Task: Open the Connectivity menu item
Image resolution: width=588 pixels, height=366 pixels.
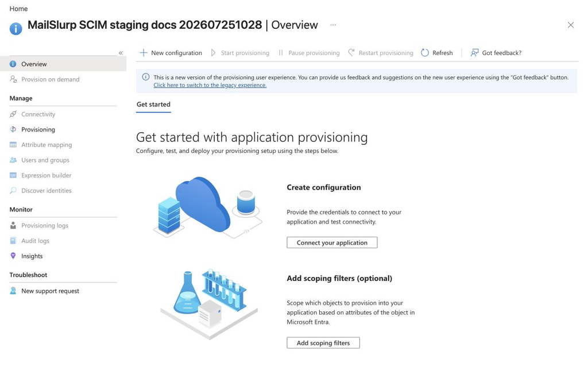Action: pos(38,114)
